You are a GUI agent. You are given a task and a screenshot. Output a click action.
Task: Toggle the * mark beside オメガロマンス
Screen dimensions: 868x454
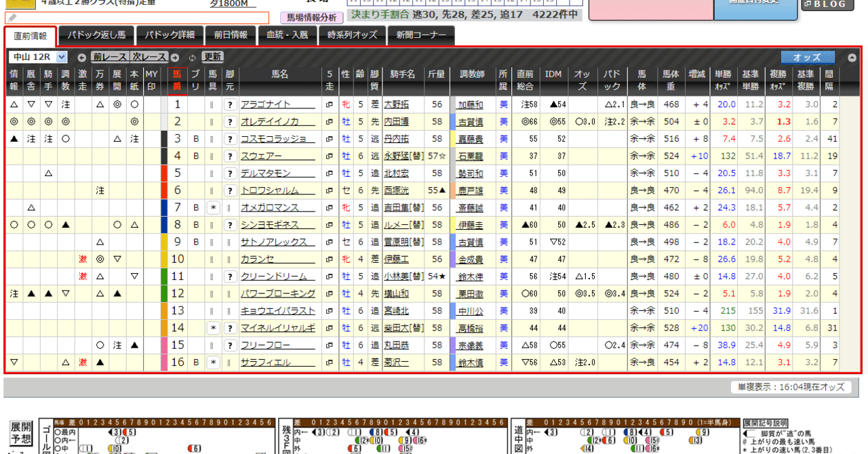214,208
